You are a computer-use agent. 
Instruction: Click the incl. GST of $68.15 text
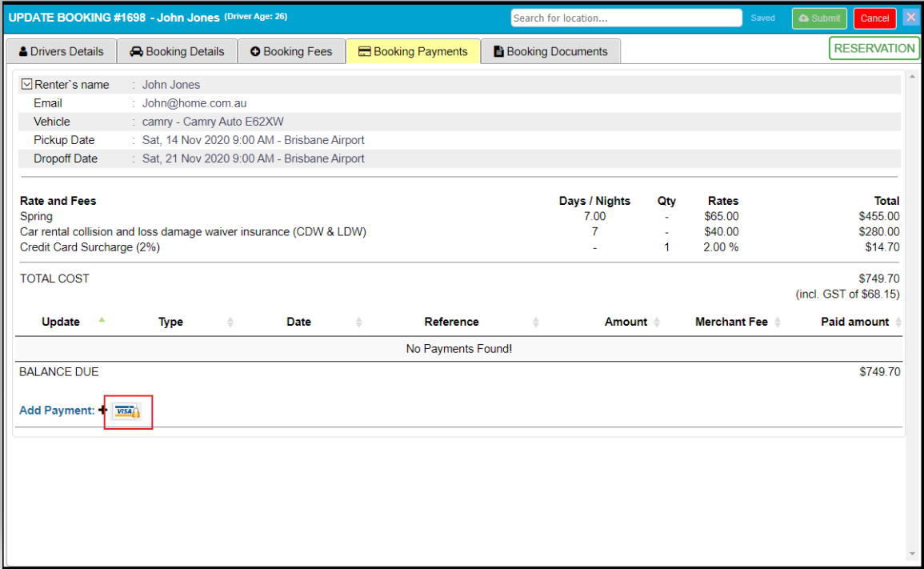(x=847, y=295)
